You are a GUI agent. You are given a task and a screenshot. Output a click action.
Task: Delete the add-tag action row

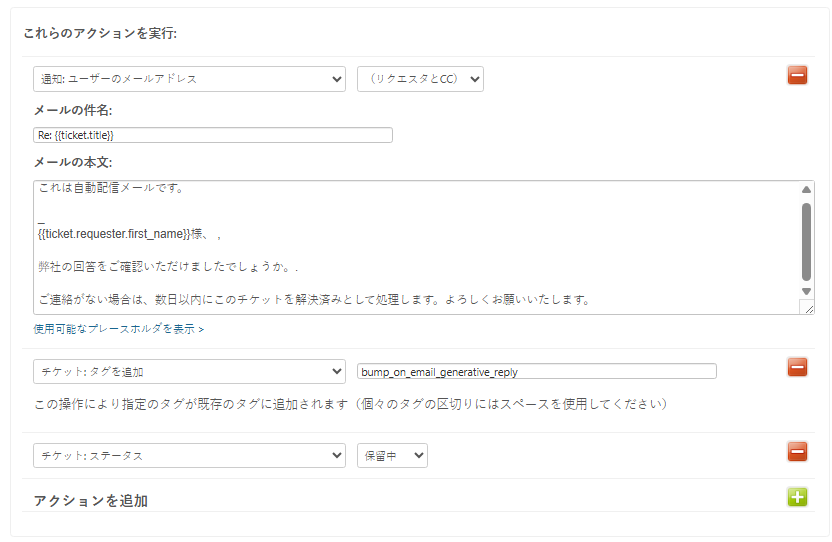point(797,367)
